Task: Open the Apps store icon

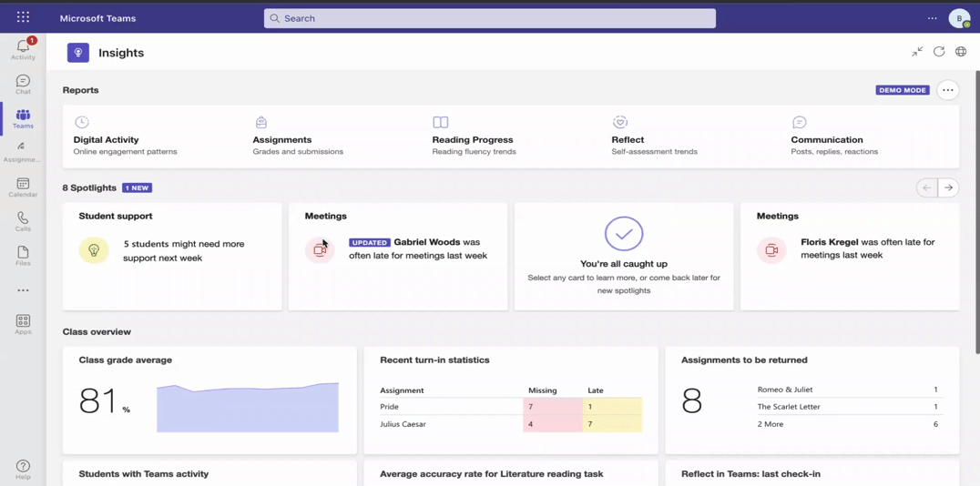Action: coord(23,324)
